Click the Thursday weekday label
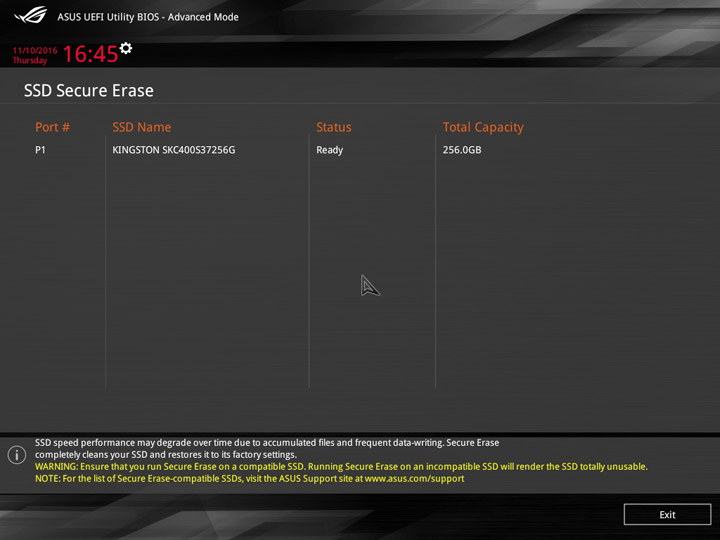 30,61
